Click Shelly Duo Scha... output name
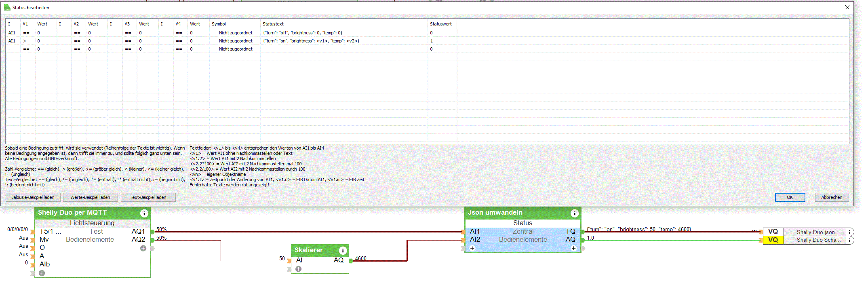Viewport: 868px width, 283px height. [819, 240]
